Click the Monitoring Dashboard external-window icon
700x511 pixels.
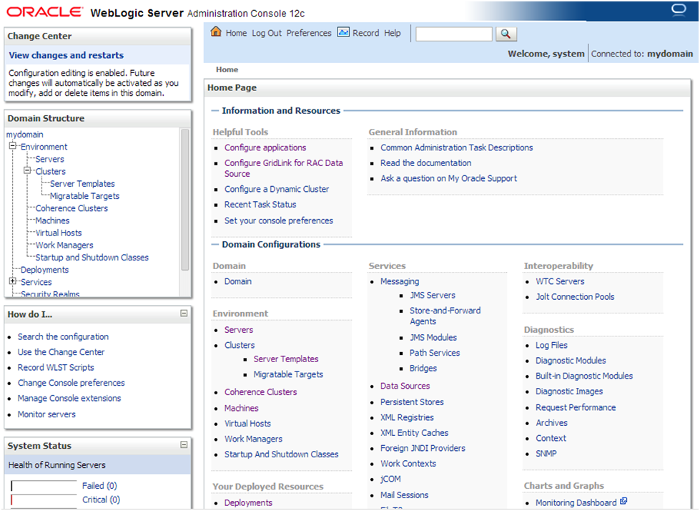[x=623, y=502]
